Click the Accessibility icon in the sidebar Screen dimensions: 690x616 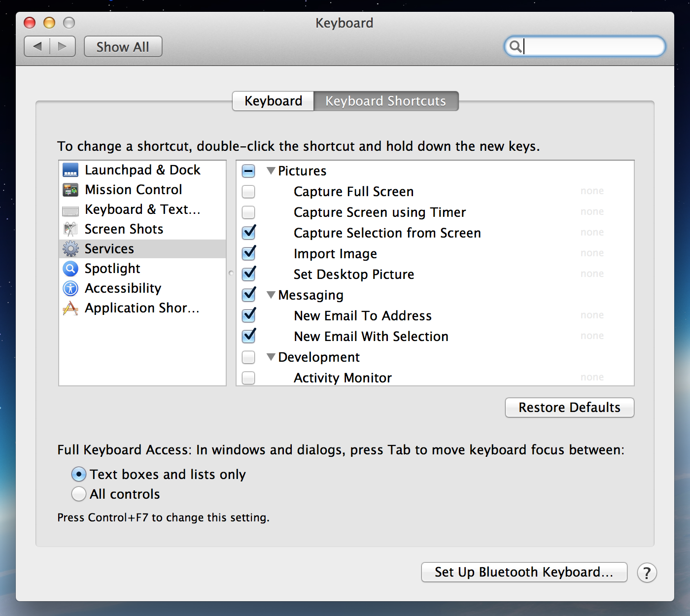pyautogui.click(x=70, y=288)
